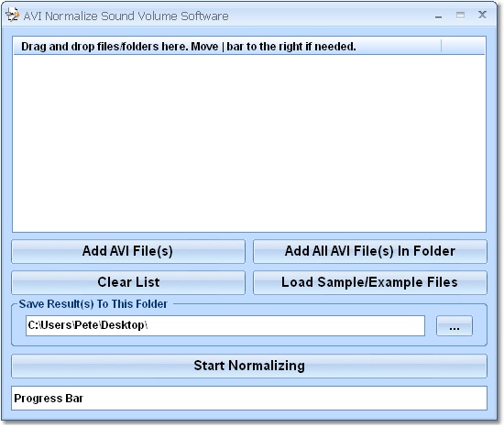Maximize the application window
Viewport: 504px width, 427px height.
pyautogui.click(x=460, y=15)
